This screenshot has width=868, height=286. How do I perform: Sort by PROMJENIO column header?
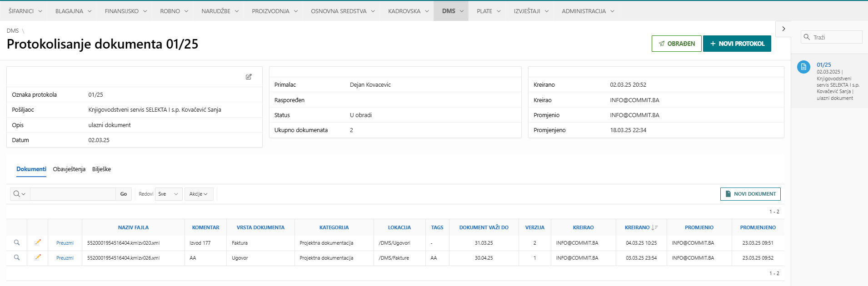pos(699,227)
